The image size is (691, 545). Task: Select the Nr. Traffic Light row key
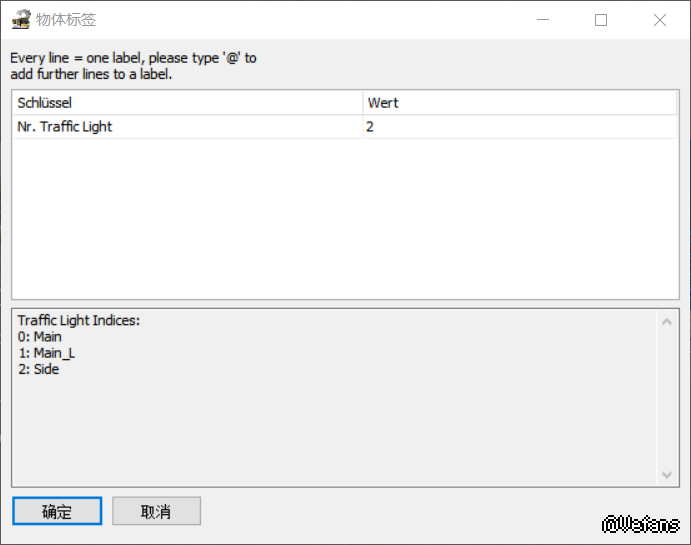[x=187, y=127]
